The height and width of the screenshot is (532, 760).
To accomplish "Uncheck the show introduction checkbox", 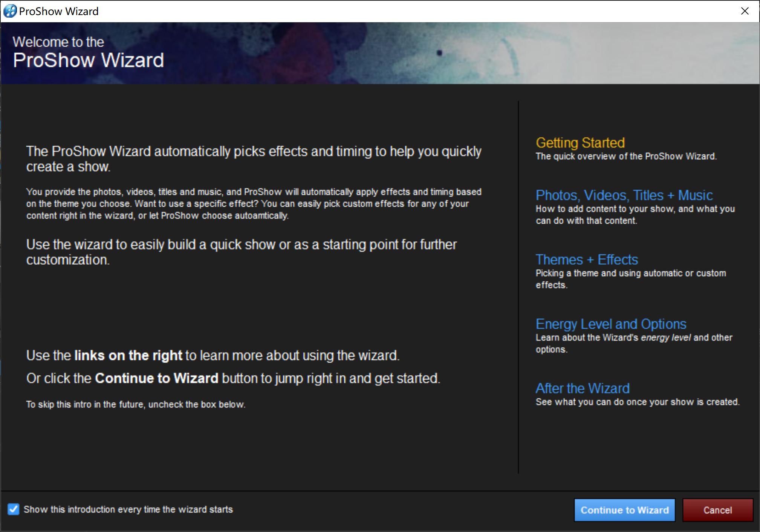I will tap(14, 509).
